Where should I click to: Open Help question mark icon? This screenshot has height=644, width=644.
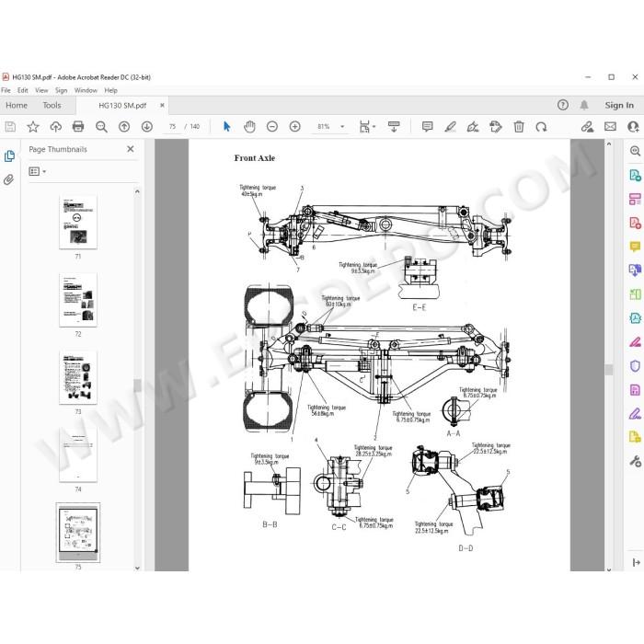pos(563,105)
